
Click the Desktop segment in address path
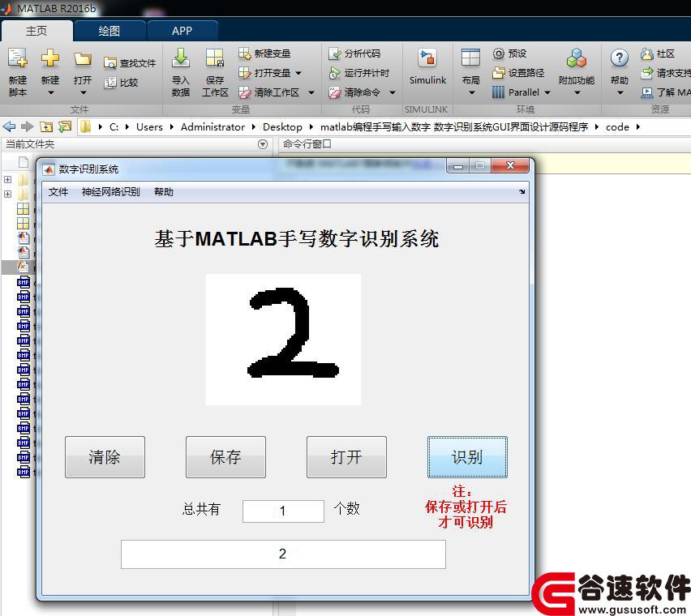pos(282,126)
